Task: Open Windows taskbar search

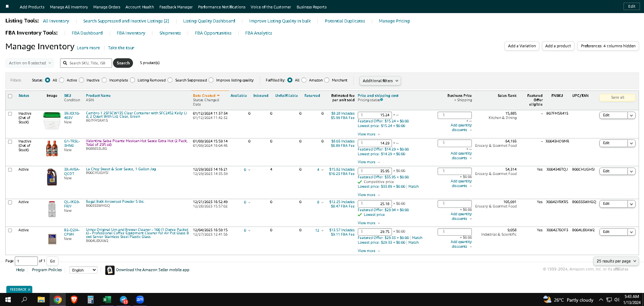Action: 24,300
